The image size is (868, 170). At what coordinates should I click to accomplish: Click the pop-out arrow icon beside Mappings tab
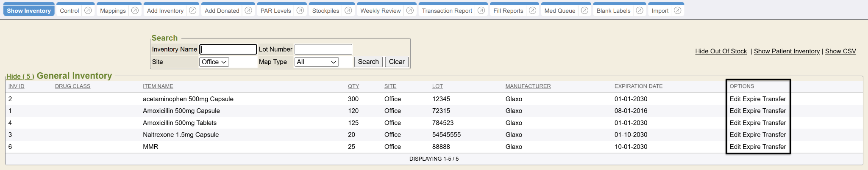135,11
